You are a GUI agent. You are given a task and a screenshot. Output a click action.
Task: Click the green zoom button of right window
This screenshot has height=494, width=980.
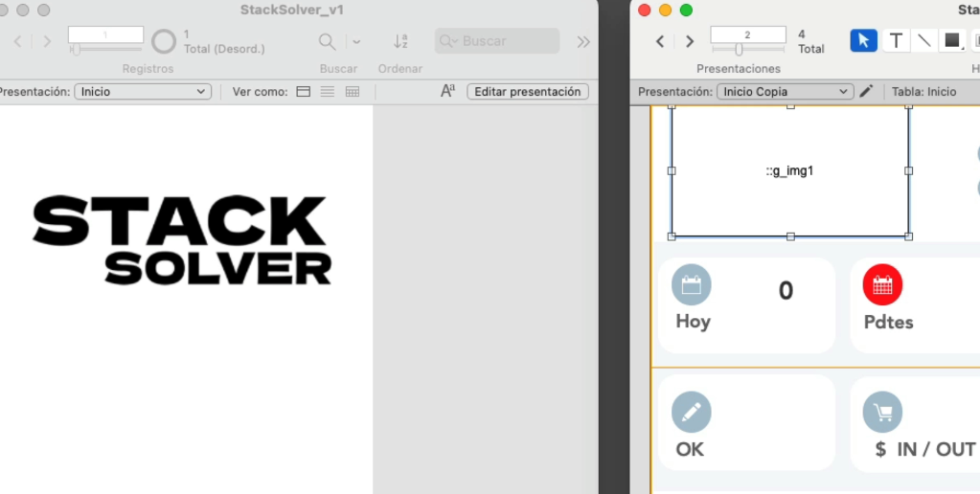tap(686, 10)
